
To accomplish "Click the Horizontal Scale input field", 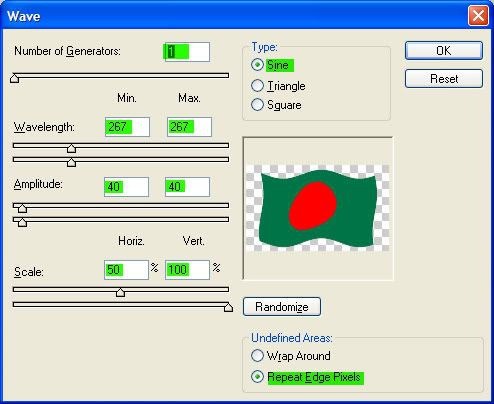I will point(126,270).
